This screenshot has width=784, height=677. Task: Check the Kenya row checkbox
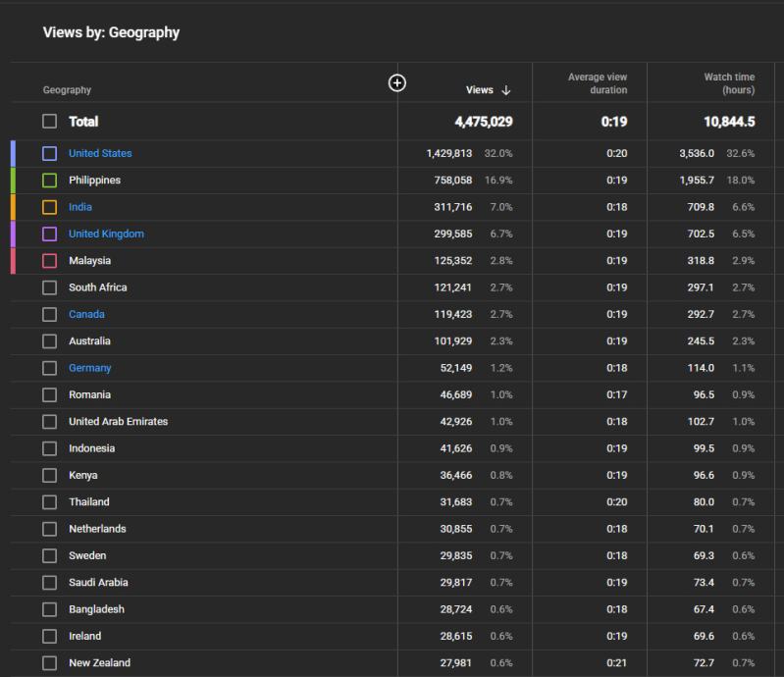pos(49,475)
